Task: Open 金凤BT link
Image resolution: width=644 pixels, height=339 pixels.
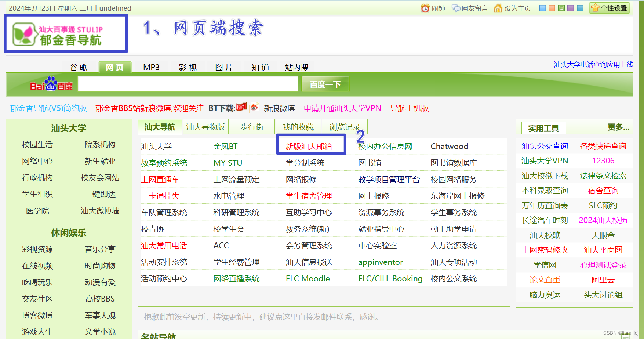Action: click(x=225, y=146)
